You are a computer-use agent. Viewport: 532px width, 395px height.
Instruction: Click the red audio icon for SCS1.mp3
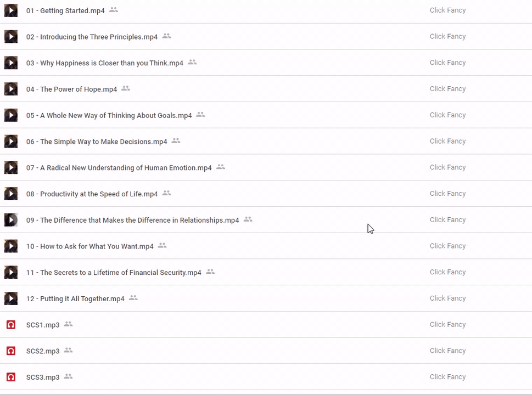(x=11, y=325)
